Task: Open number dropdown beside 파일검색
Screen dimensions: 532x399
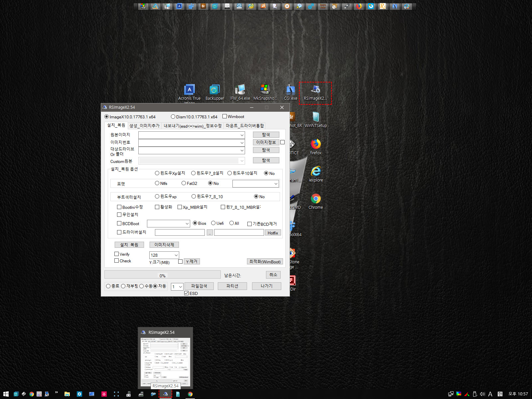Action: click(x=180, y=287)
